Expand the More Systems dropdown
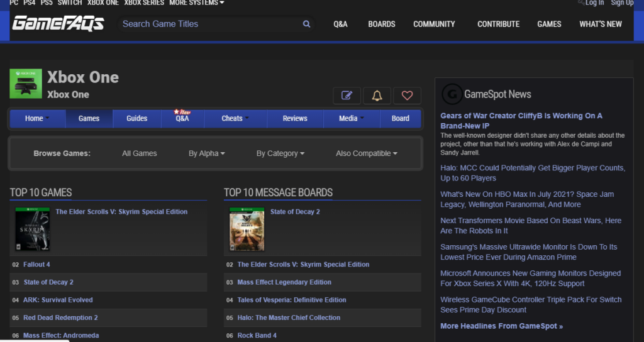Viewport: 644px width, 342px height. [197, 3]
